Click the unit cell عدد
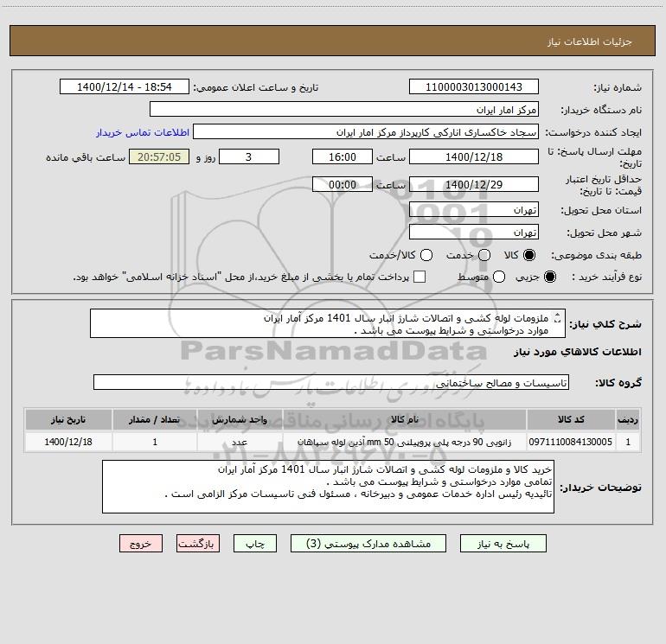 [x=240, y=442]
